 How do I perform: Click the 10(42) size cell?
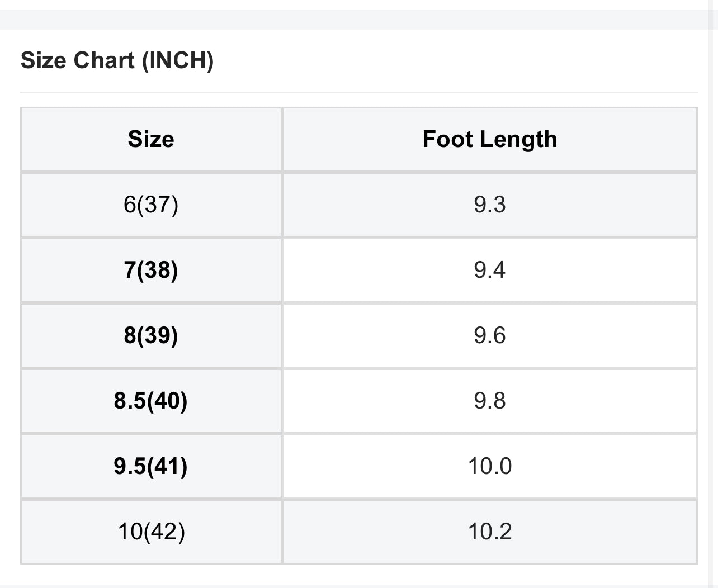click(151, 532)
